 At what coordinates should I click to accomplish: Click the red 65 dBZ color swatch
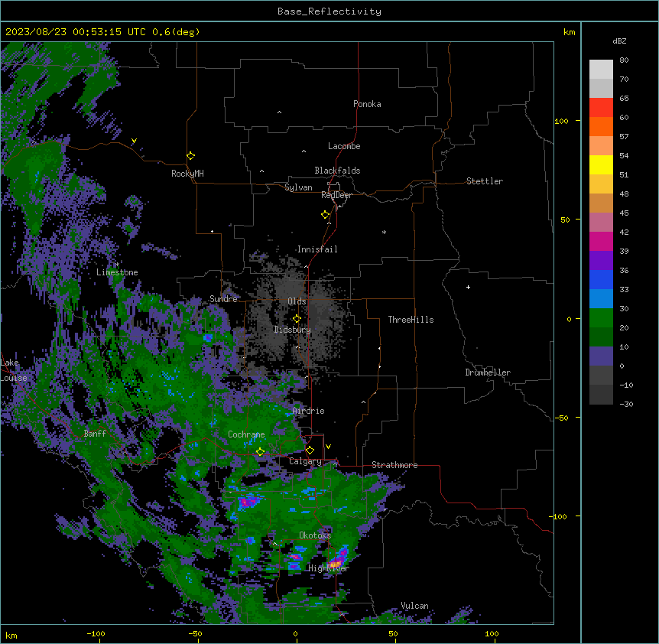click(601, 107)
